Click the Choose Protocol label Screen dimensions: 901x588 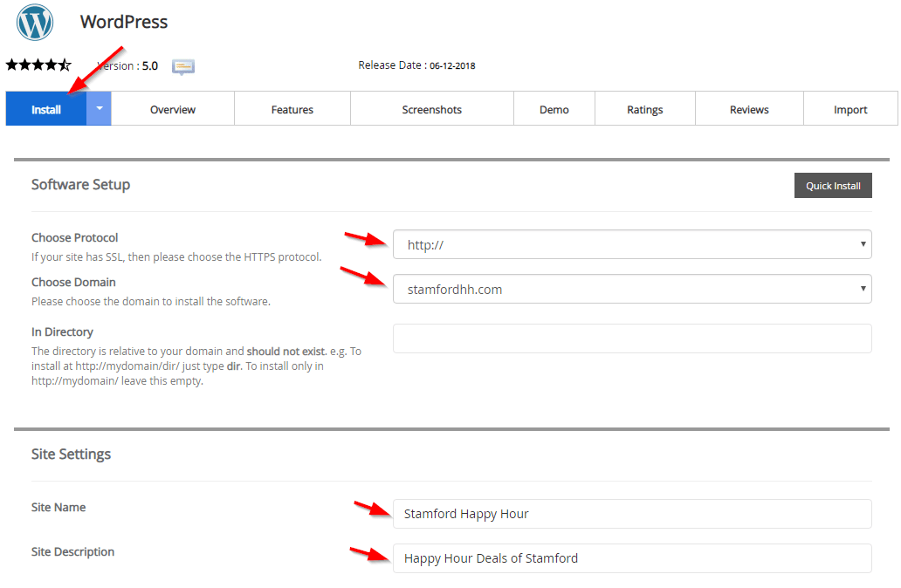point(75,237)
